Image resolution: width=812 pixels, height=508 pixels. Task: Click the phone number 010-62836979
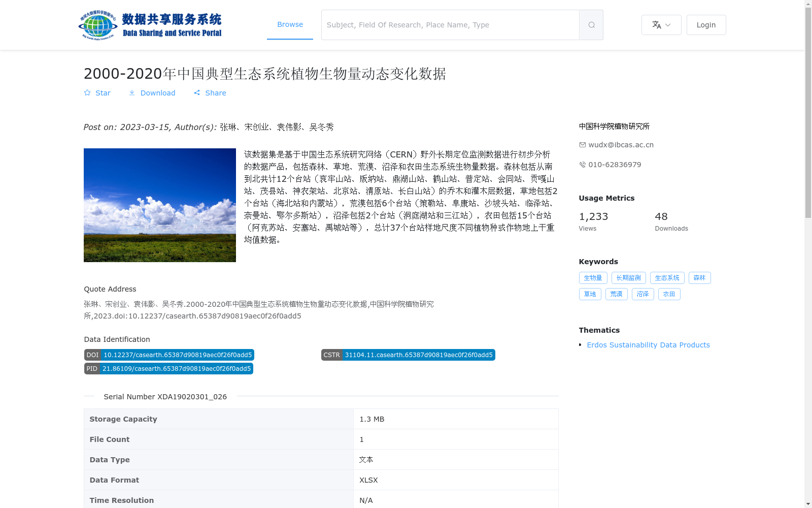(x=615, y=165)
